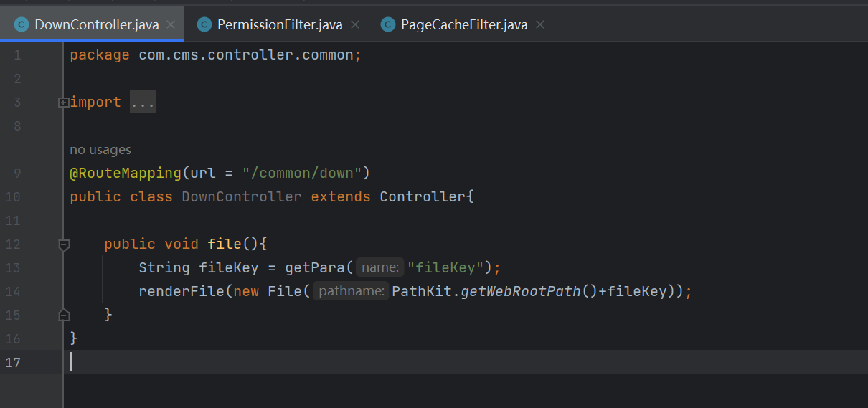This screenshot has height=408, width=868.
Task: Close the PageCacheFilter.java tab
Action: tap(540, 24)
